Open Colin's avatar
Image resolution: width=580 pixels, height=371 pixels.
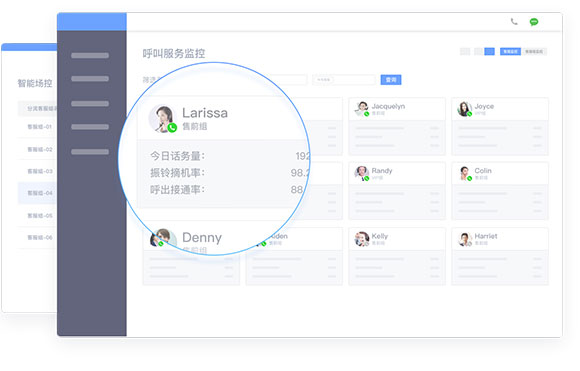pos(464,173)
